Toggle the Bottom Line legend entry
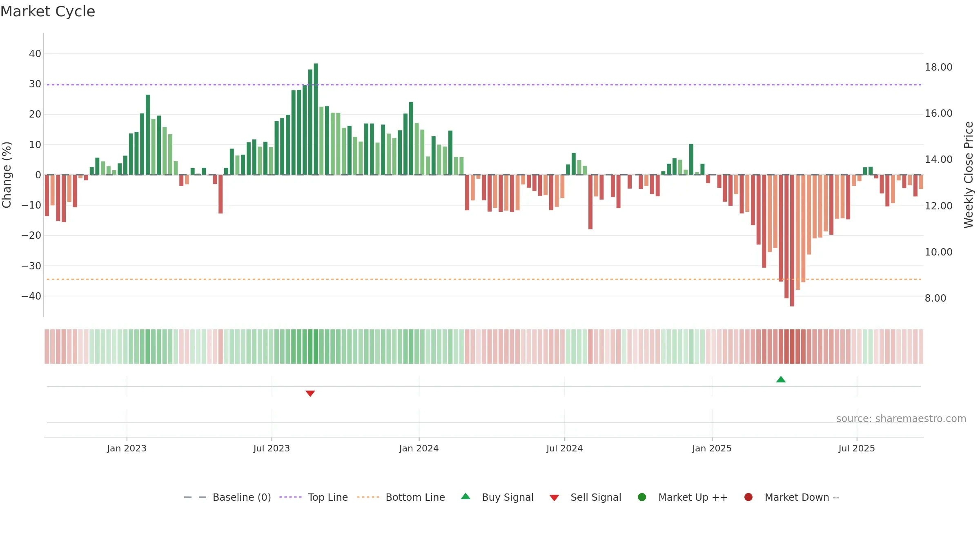 coord(401,497)
